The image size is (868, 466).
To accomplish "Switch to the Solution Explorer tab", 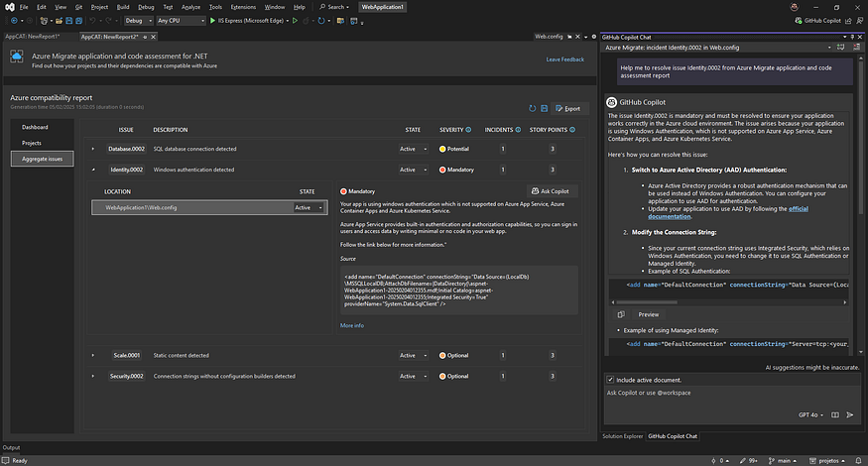I will click(x=624, y=435).
